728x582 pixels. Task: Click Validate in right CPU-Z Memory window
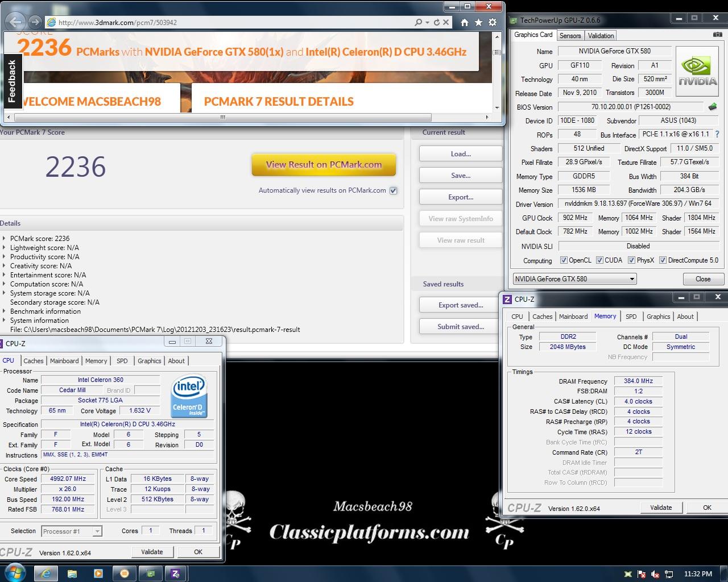pyautogui.click(x=661, y=508)
